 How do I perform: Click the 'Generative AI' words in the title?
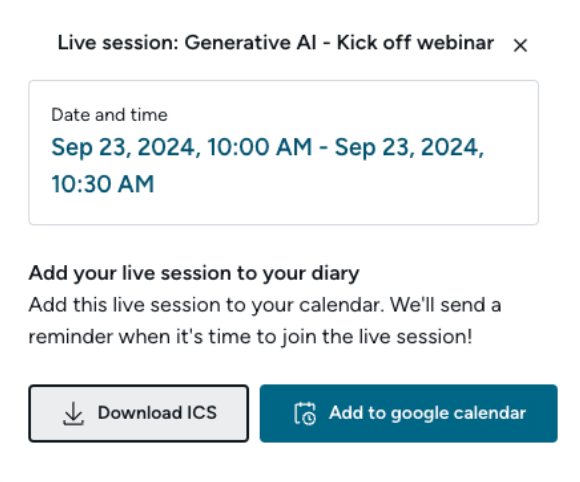(250, 43)
